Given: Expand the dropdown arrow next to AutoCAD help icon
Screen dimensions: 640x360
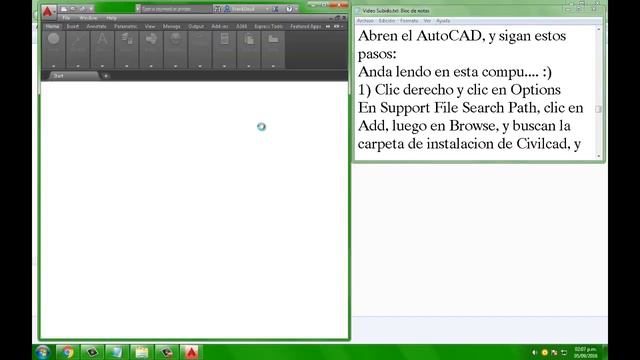Looking at the screenshot, I should tap(296, 9).
